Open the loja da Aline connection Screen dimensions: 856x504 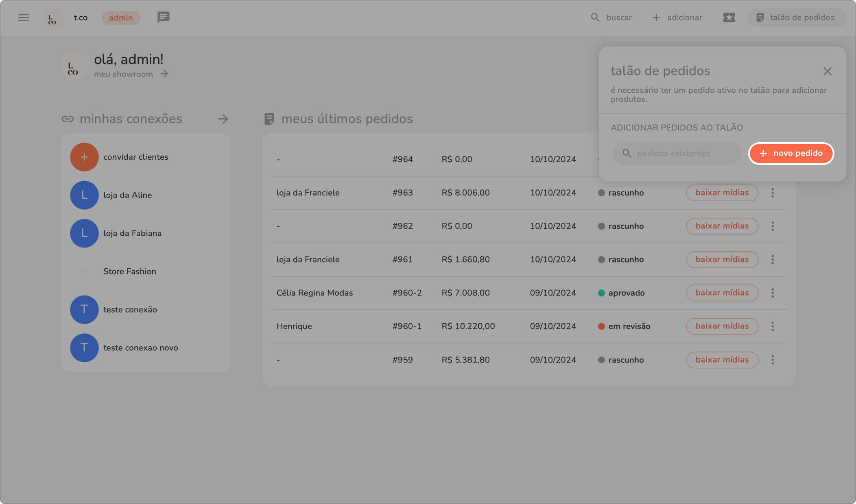127,195
